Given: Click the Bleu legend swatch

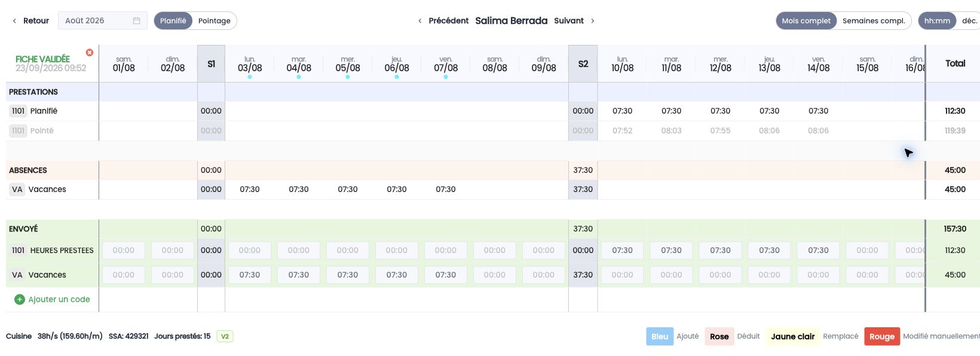Looking at the screenshot, I should pyautogui.click(x=660, y=336).
